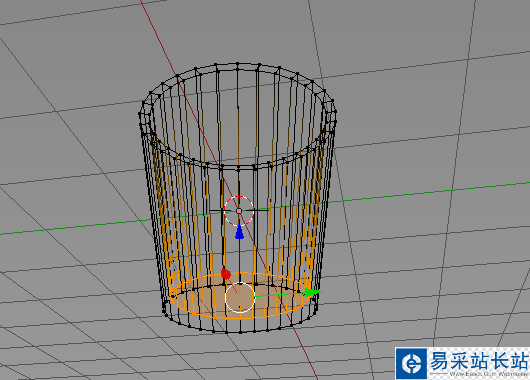Click the blue Z-axis arrow of the gizmo
530x380 pixels.
[x=240, y=233]
